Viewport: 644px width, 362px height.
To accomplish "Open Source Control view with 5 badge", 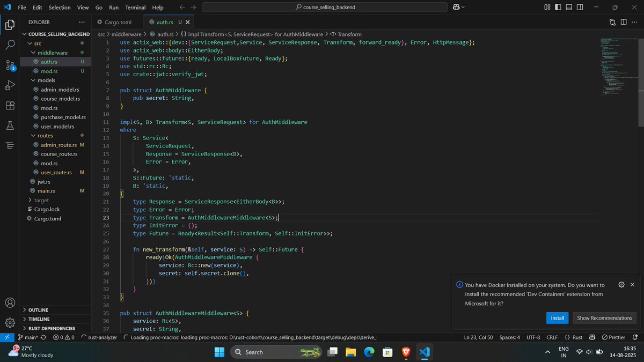I will [x=10, y=65].
